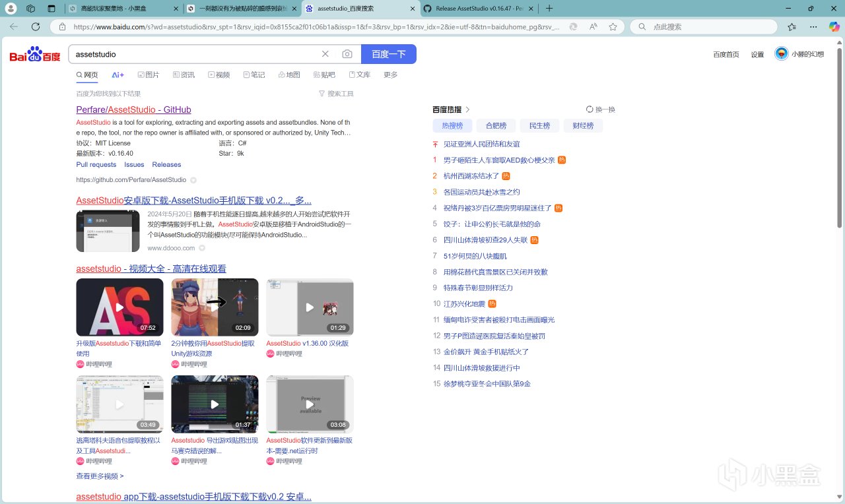Open the tab actions menu icon

click(x=51, y=9)
